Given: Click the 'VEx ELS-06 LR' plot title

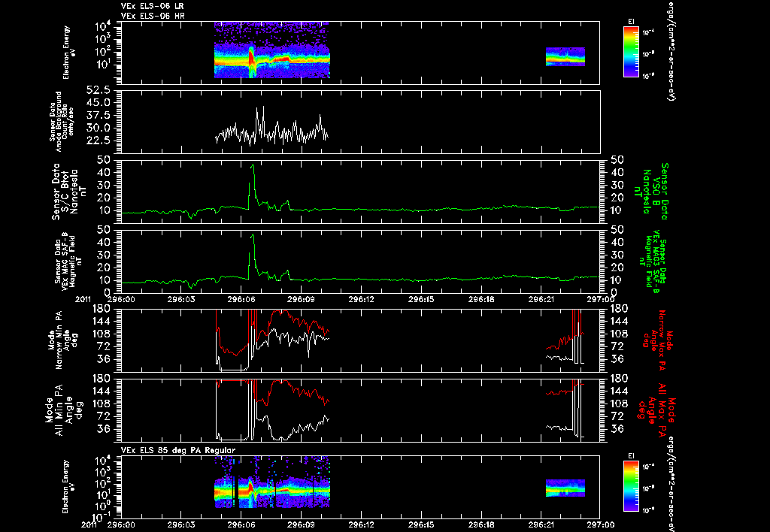Looking at the screenshot, I should [x=152, y=6].
